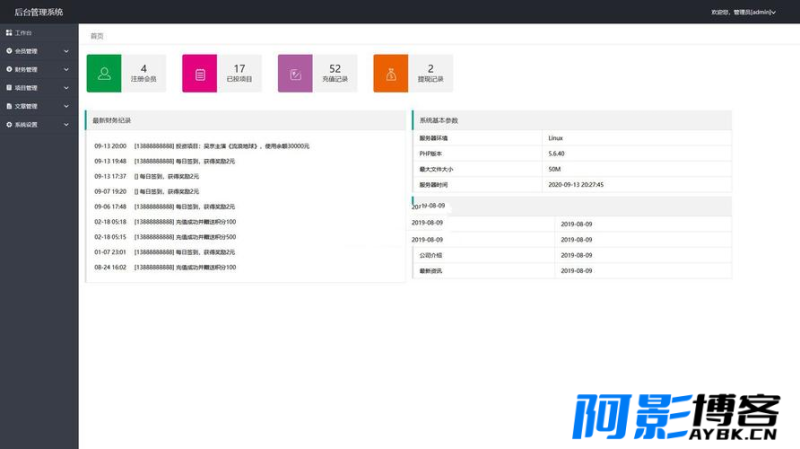
Task: Click the 文章管理 document icon
Action: pyautogui.click(x=9, y=106)
